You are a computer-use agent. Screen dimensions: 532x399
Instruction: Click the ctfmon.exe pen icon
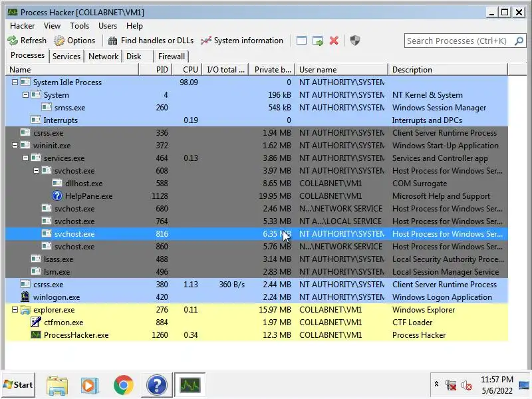point(36,322)
